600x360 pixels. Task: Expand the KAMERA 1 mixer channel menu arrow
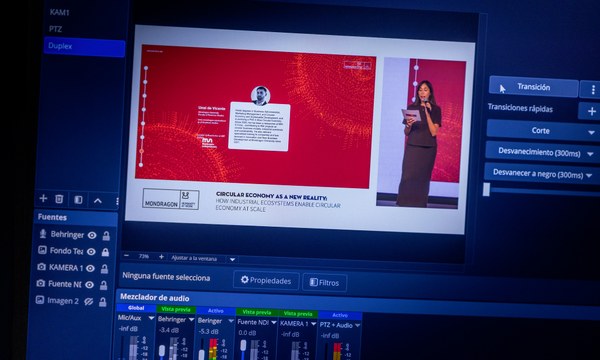(x=313, y=324)
